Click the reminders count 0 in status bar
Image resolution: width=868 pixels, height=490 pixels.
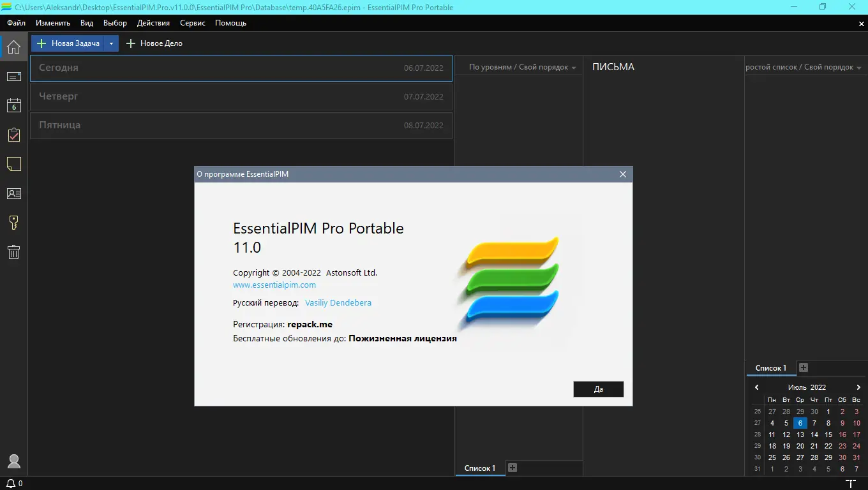pyautogui.click(x=20, y=484)
